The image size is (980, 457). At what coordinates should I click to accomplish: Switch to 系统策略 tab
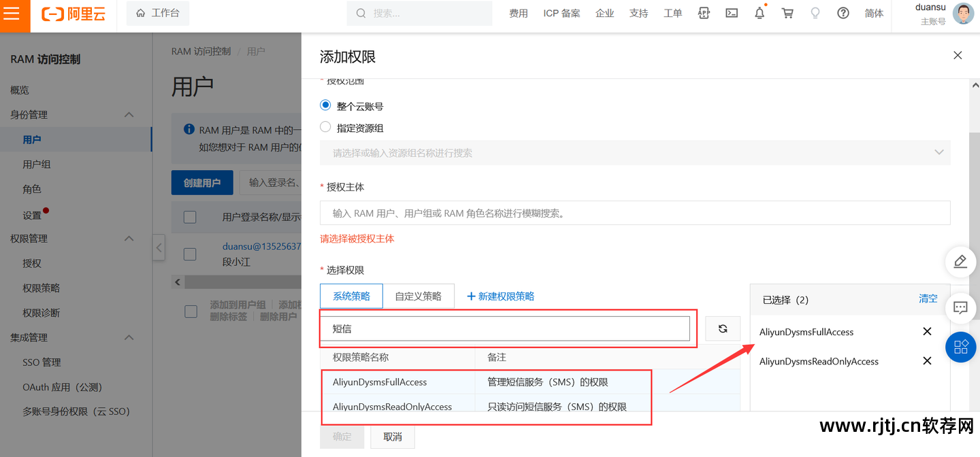pos(351,296)
